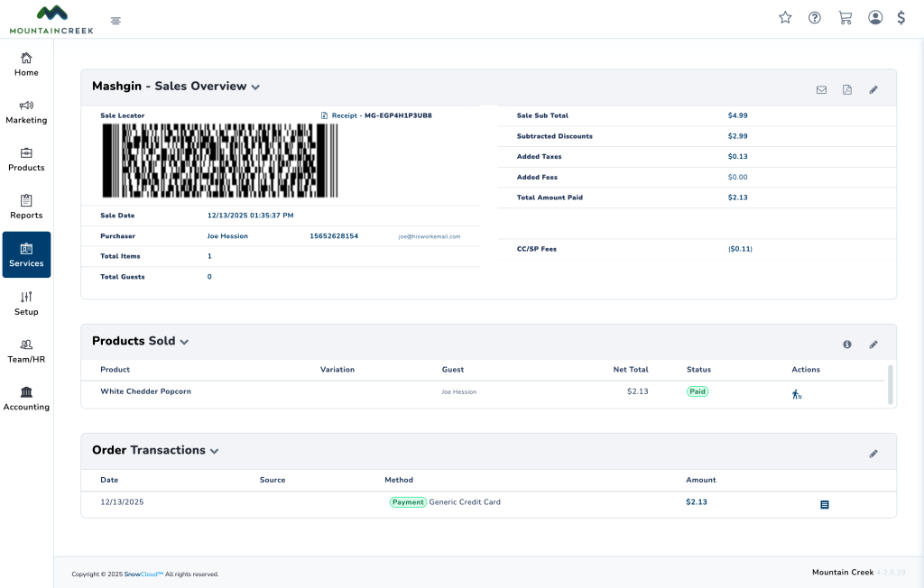The width and height of the screenshot is (924, 588).
Task: Click the dollar sign icon in header
Action: [901, 17]
